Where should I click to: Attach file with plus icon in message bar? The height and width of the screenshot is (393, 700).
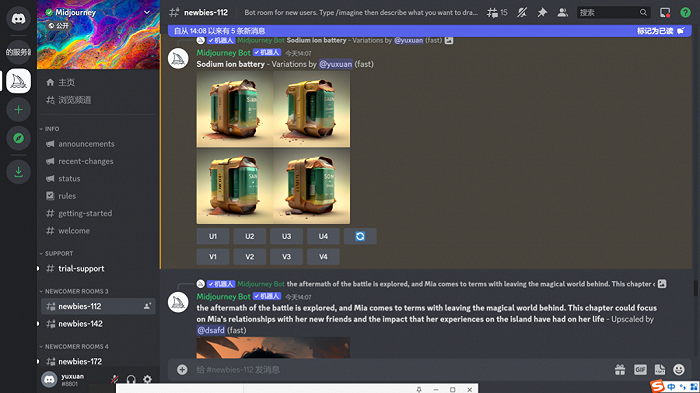pyautogui.click(x=182, y=370)
